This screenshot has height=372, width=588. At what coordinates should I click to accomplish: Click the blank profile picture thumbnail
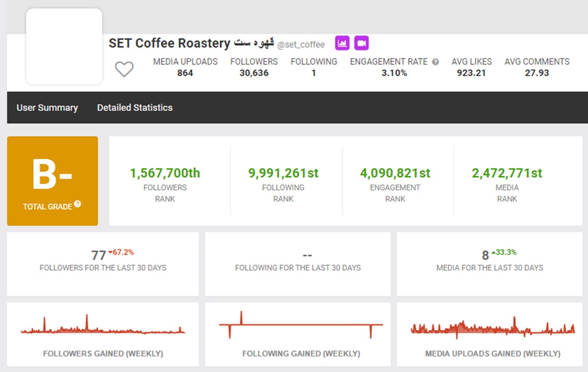(64, 46)
